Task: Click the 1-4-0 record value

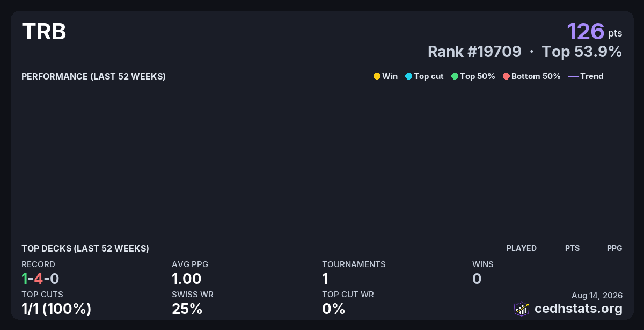Action: (x=40, y=278)
